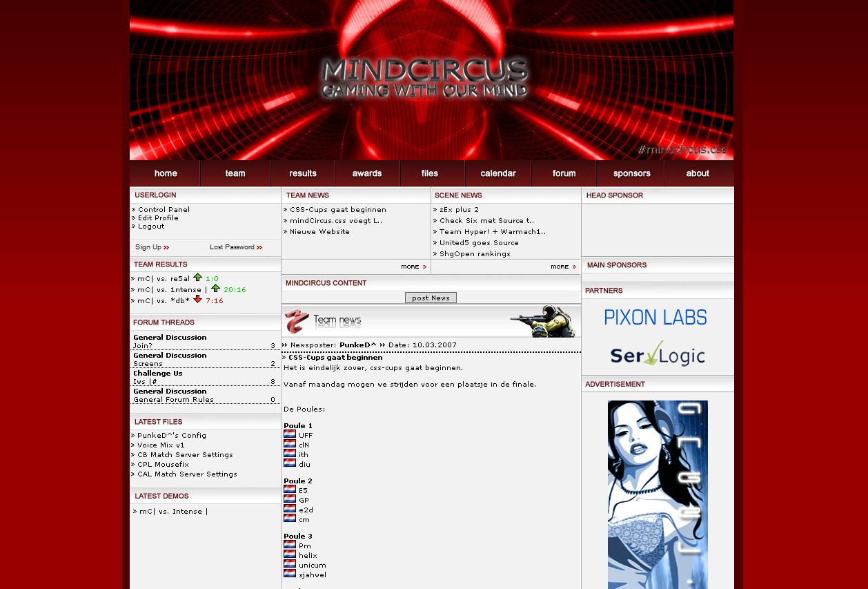Click the flag icon beside diu
This screenshot has height=589, width=868.
tap(290, 463)
